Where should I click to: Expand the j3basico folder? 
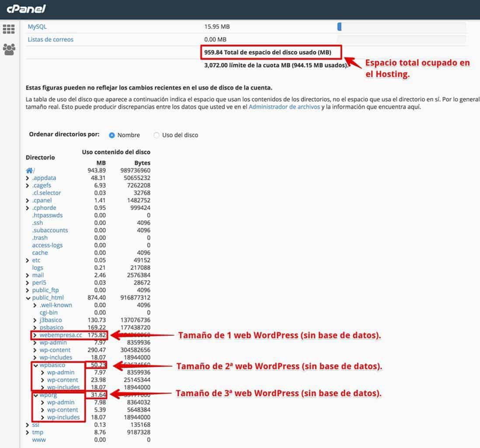(x=35, y=320)
